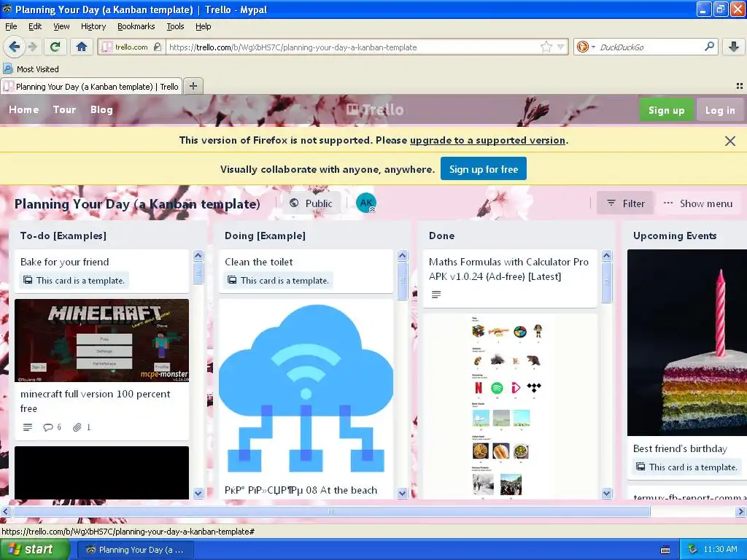Image resolution: width=747 pixels, height=560 pixels.
Task: Click the Most Visited bookmarks icon
Action: click(x=7, y=69)
